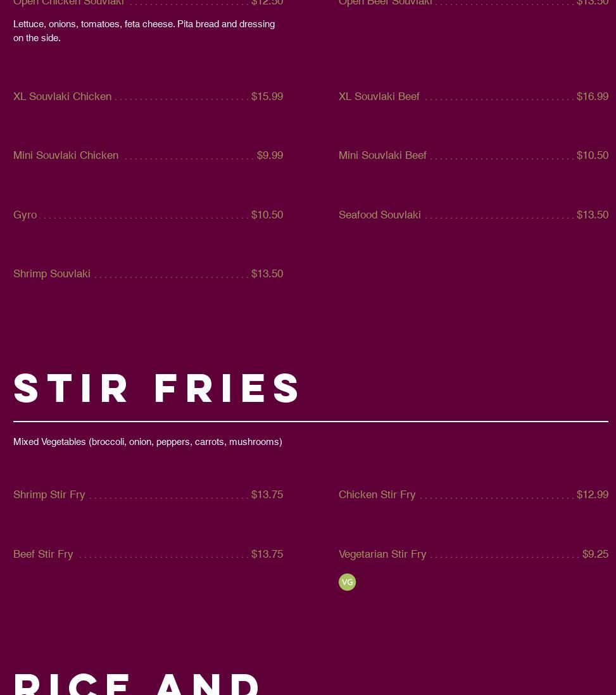Click Mini Souvlaki Chicken item
Screen dimensions: 616x695
pyautogui.click(x=66, y=155)
